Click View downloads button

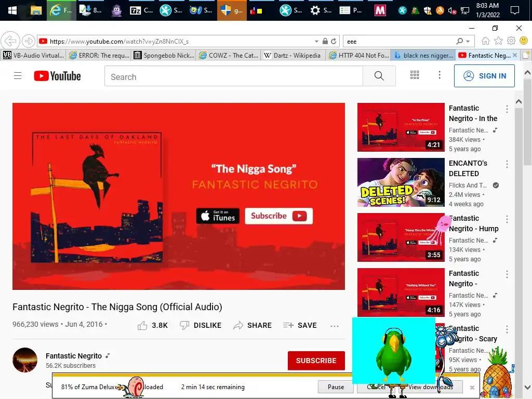click(x=430, y=387)
